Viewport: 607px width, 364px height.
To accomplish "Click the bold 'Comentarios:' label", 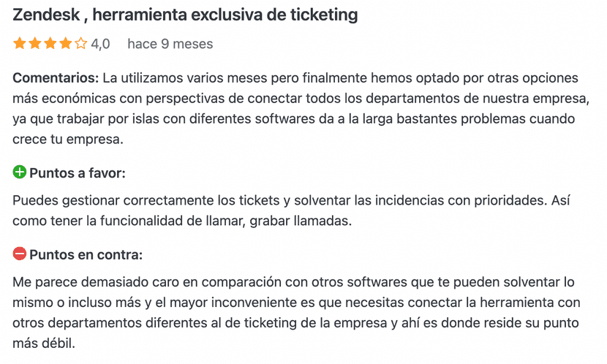I will (56, 78).
